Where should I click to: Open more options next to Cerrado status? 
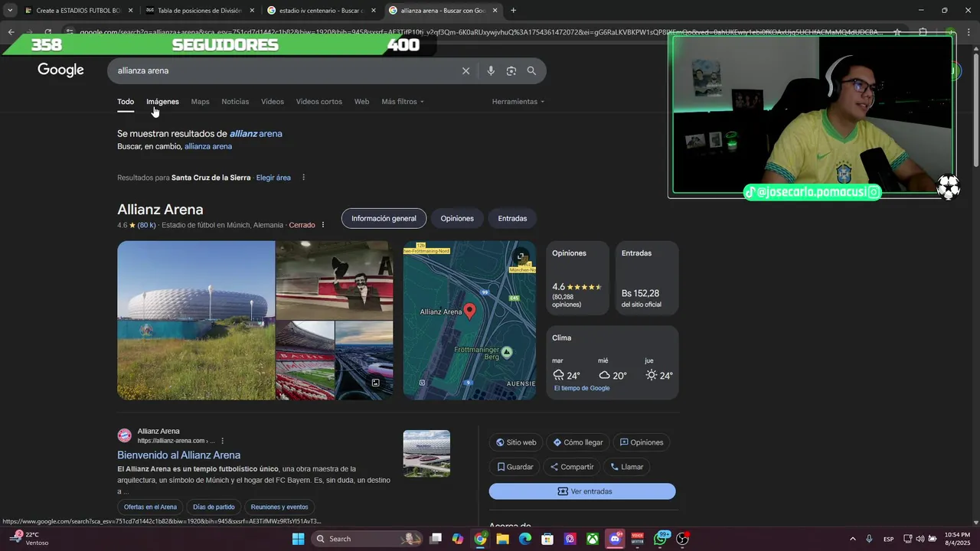coord(323,225)
